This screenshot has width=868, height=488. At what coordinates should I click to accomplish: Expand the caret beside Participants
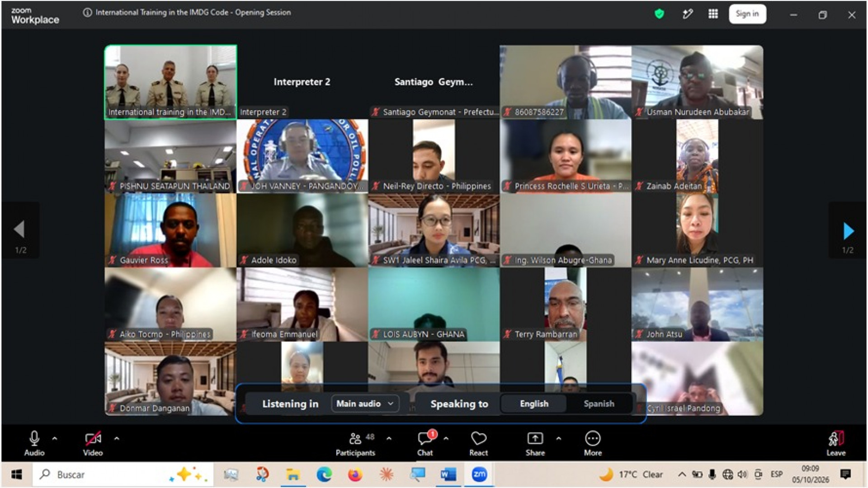tap(389, 438)
